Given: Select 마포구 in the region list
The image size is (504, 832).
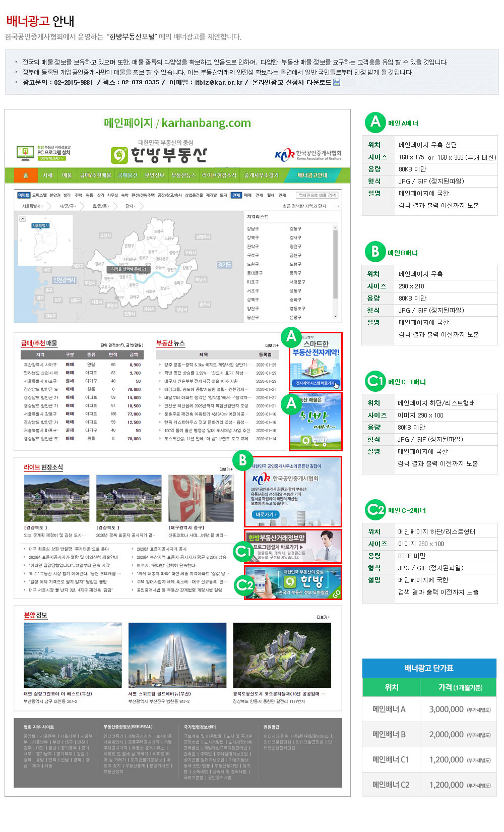Looking at the screenshot, I should coord(253,282).
